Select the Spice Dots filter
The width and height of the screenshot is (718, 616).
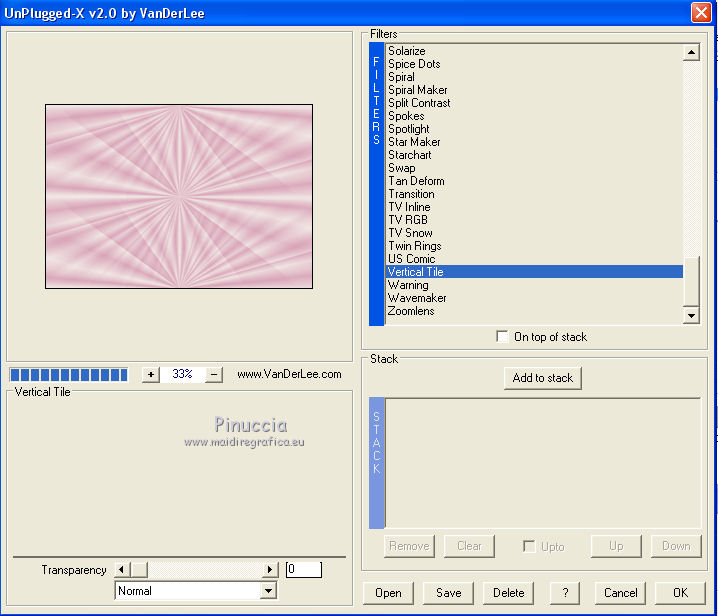click(x=534, y=64)
